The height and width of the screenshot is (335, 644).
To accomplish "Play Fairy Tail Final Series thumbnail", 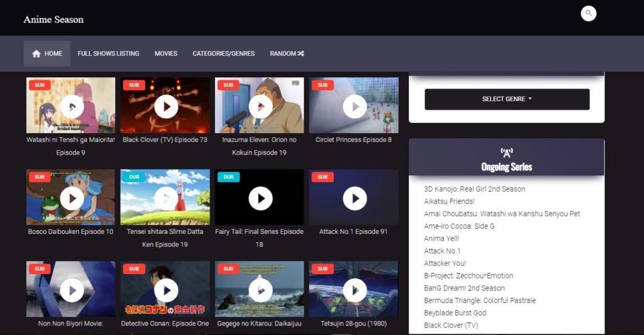I will (260, 198).
